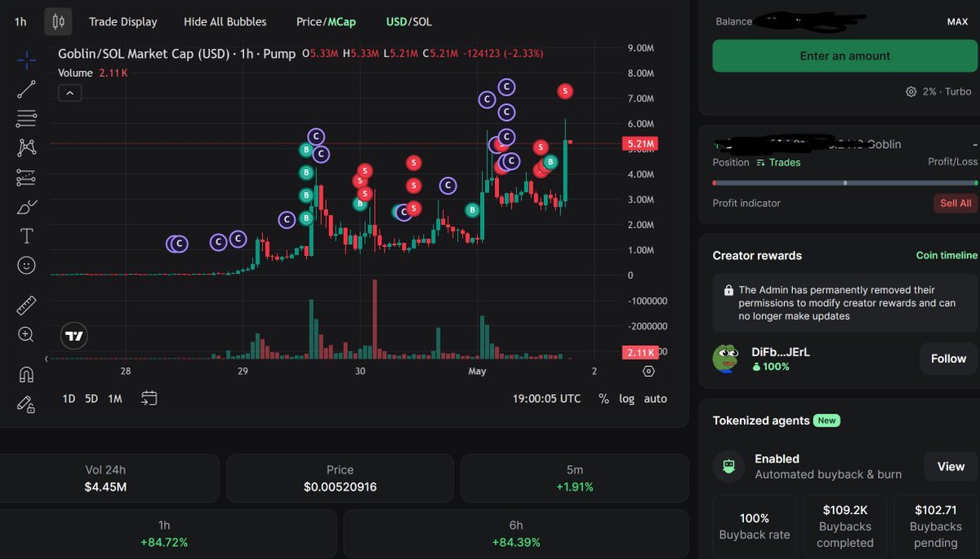The height and width of the screenshot is (559, 980).
Task: Switch USD/SOL currency display
Action: 409,22
